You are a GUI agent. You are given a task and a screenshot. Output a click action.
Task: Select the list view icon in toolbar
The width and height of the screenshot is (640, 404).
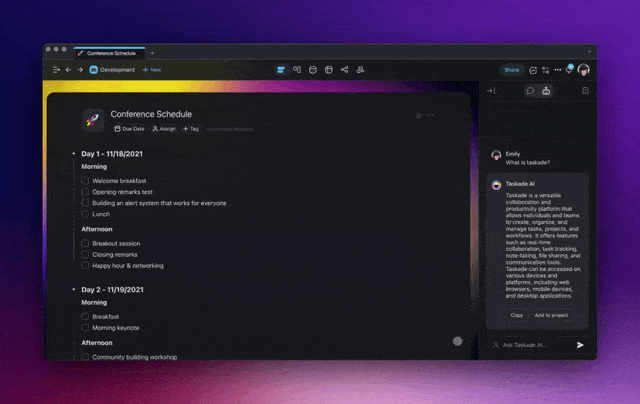click(281, 70)
